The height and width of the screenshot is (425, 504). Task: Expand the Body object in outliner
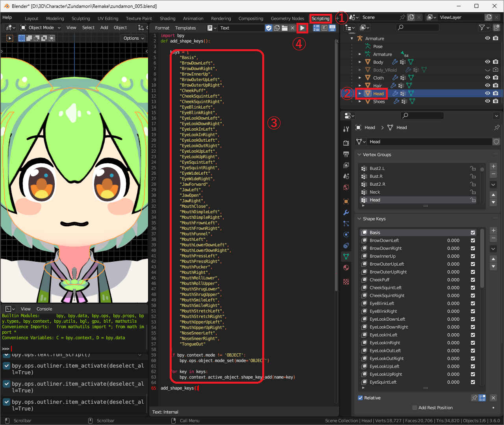360,62
